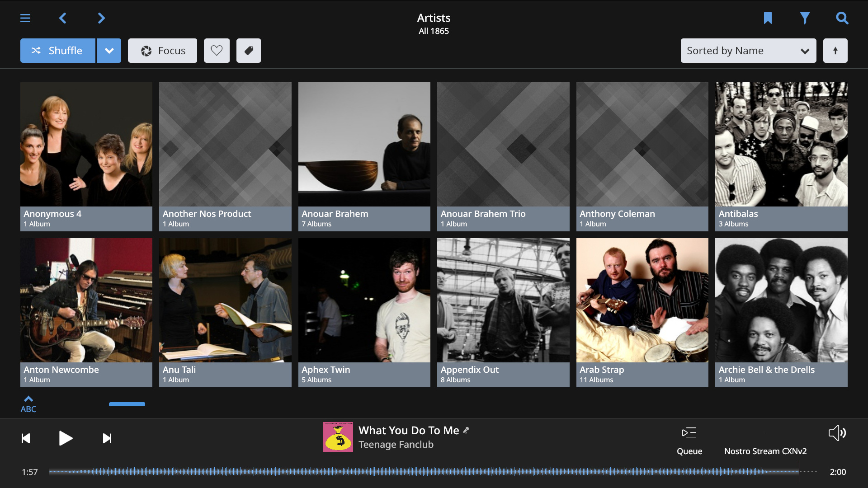Click the microphone lyrics icon beside track title
Image resolution: width=868 pixels, height=488 pixels.
[466, 431]
